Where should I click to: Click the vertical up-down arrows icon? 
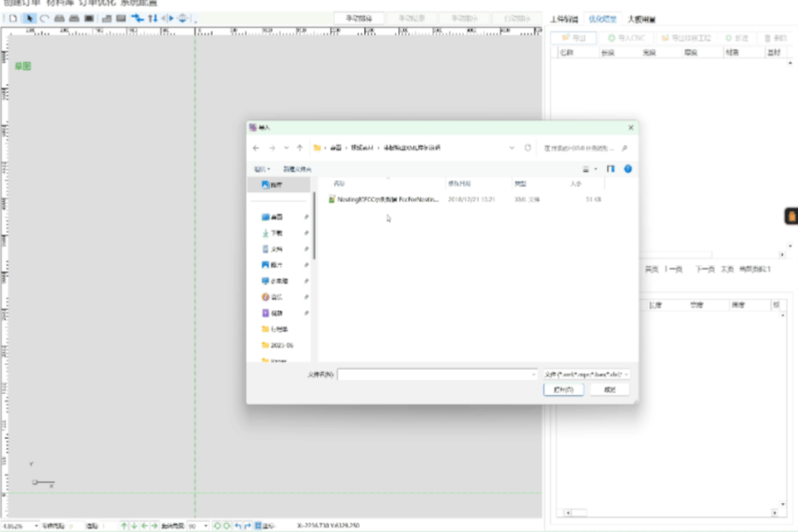(152, 18)
